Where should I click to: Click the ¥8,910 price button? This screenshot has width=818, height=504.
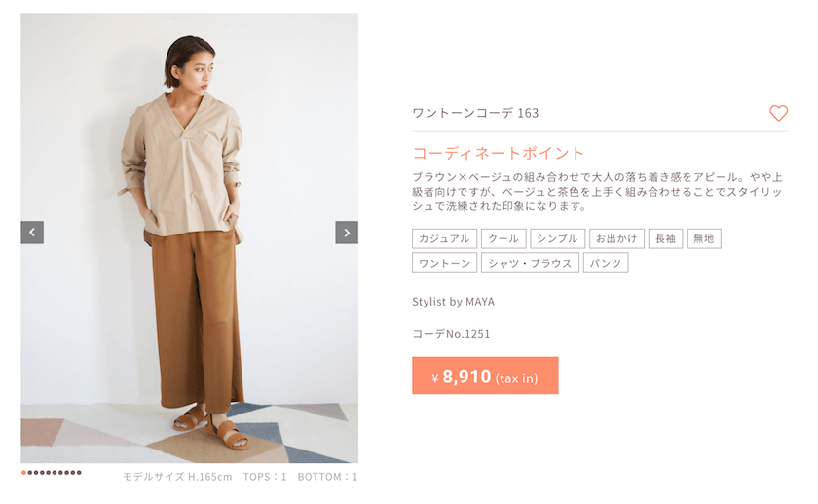click(x=485, y=376)
